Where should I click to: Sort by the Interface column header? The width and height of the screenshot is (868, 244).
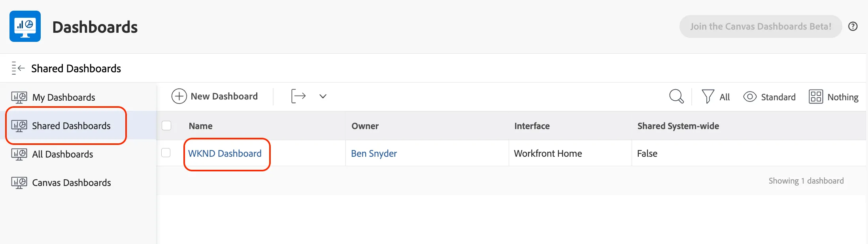click(532, 126)
